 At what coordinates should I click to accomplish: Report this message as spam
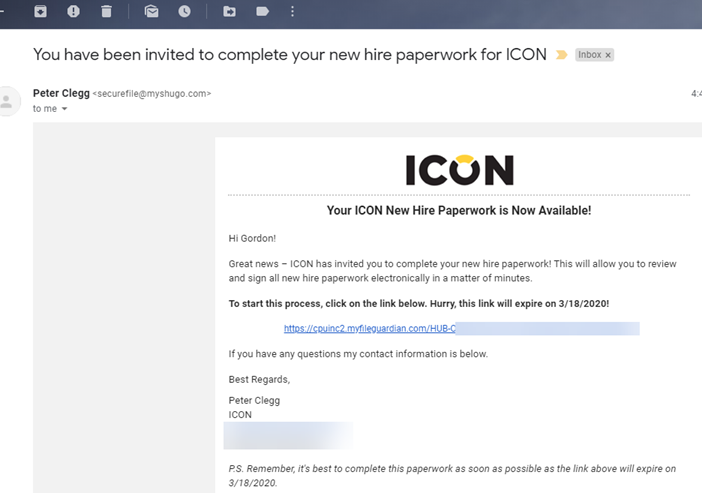coord(73,11)
